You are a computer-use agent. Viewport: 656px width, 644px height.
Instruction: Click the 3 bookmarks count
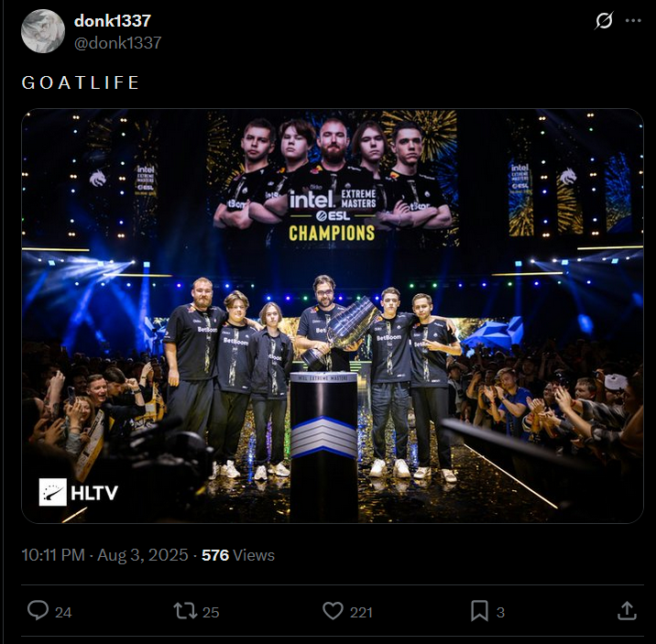(x=500, y=612)
